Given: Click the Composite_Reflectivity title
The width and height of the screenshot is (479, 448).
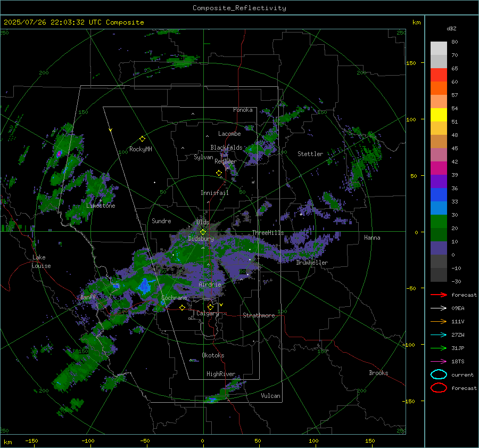Looking at the screenshot, I should (239, 8).
